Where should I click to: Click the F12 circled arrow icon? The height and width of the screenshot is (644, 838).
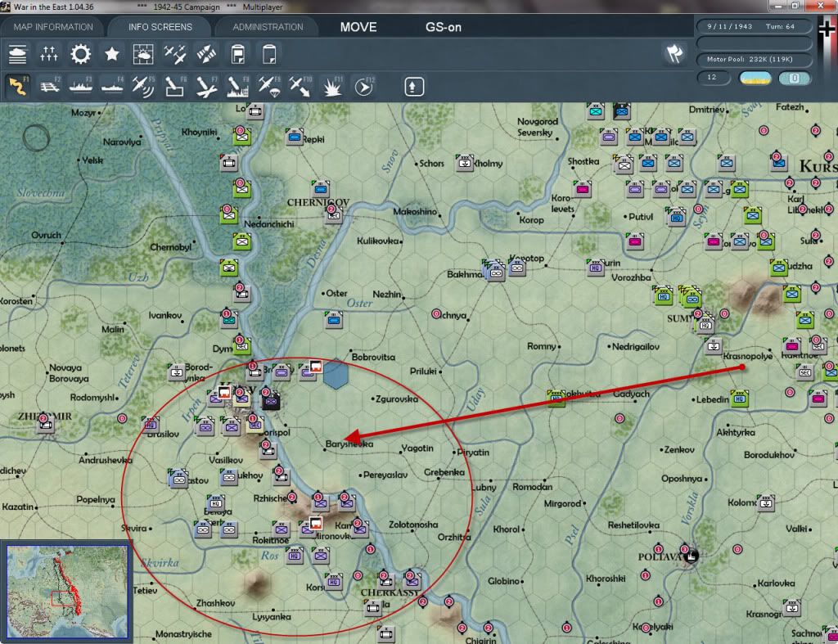[364, 86]
